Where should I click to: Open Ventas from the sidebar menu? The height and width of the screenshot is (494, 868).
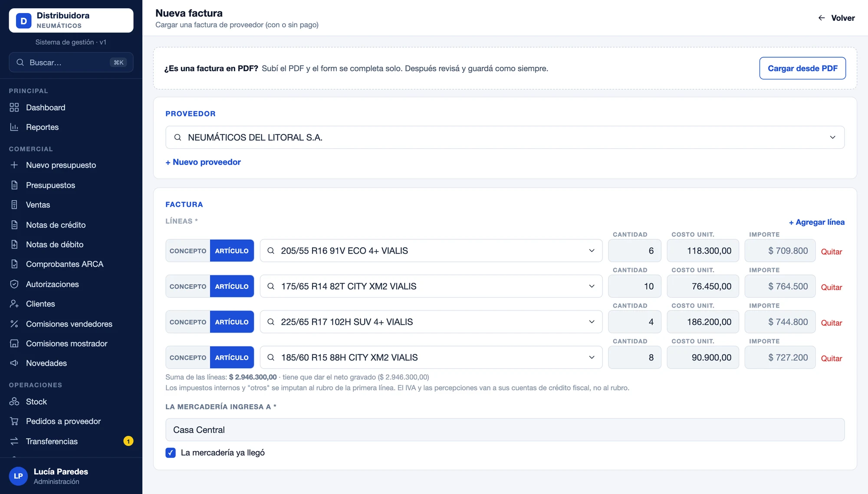click(71, 205)
